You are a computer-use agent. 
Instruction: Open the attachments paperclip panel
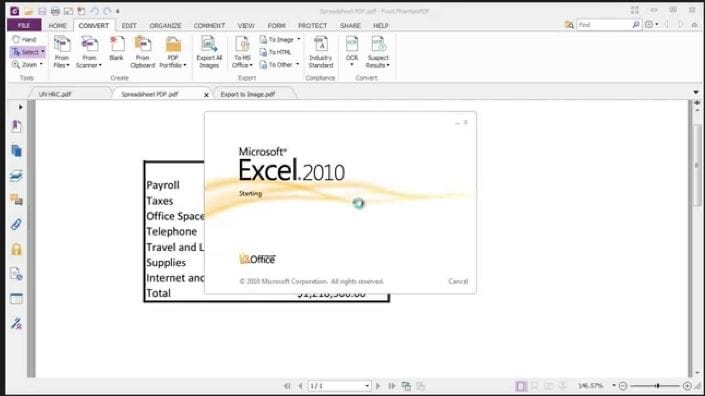click(17, 224)
